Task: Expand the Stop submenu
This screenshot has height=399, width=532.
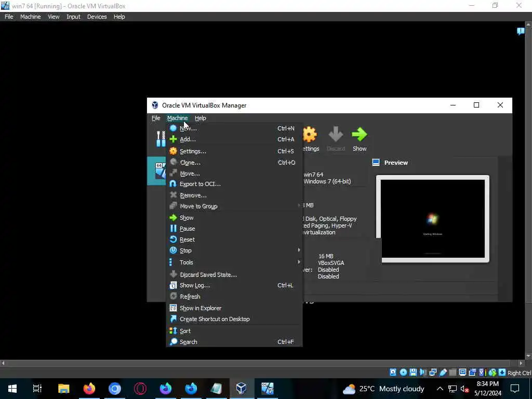Action: coord(234,250)
